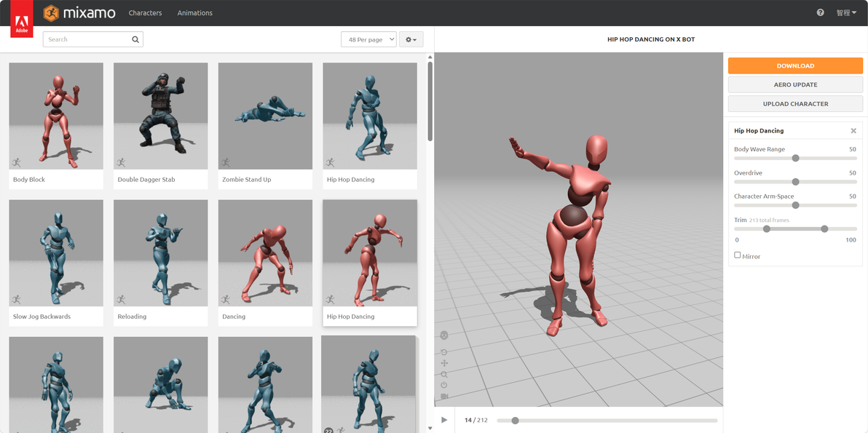Click the AERO UPDATE button
Viewport: 868px width, 433px height.
pos(795,84)
